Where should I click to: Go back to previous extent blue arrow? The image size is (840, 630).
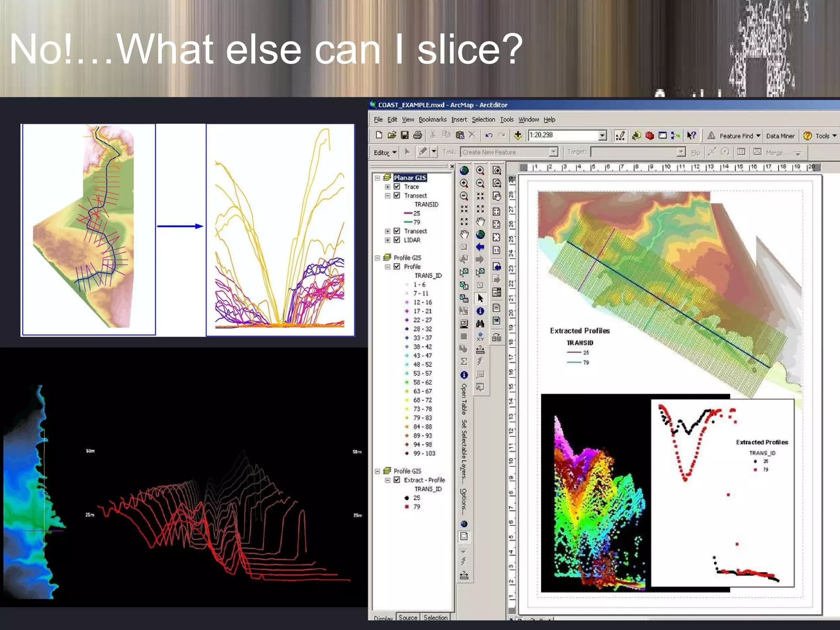480,247
